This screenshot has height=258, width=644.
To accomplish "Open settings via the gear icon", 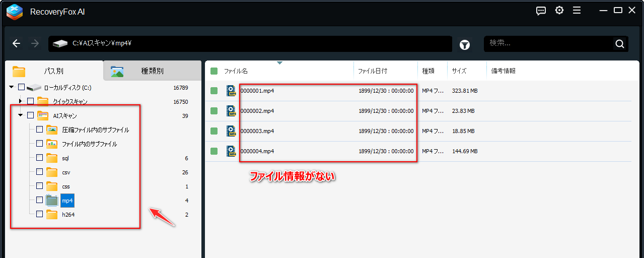I will coord(559,11).
